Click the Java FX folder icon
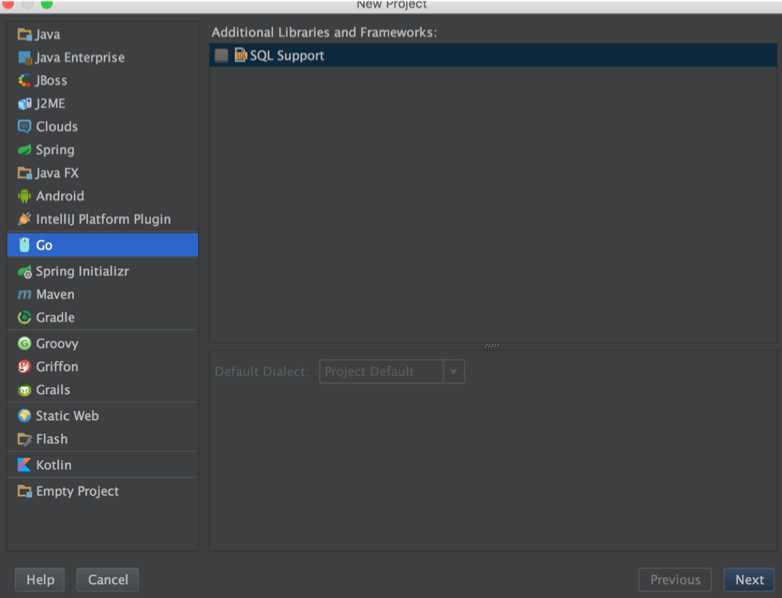 coord(24,173)
